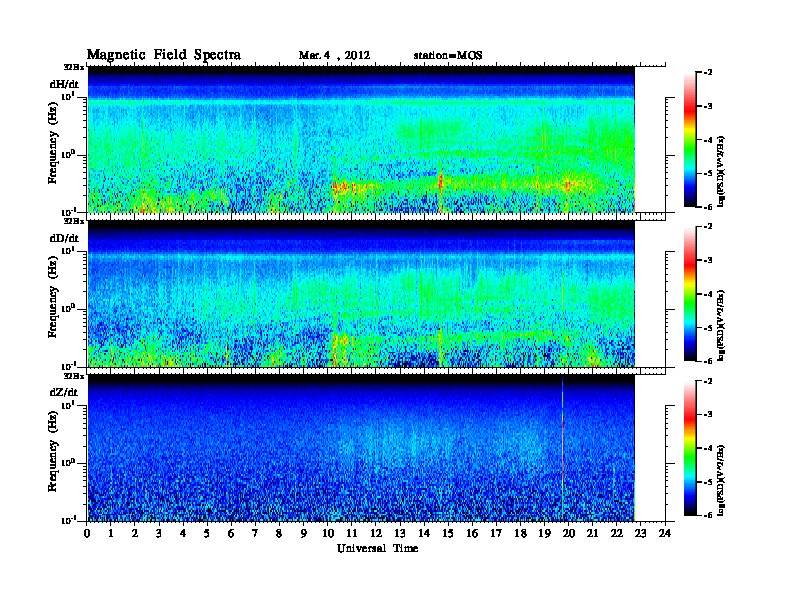Screen dimensions: 792x612
Task: Click the hour '13' tick label
Action: click(x=400, y=534)
